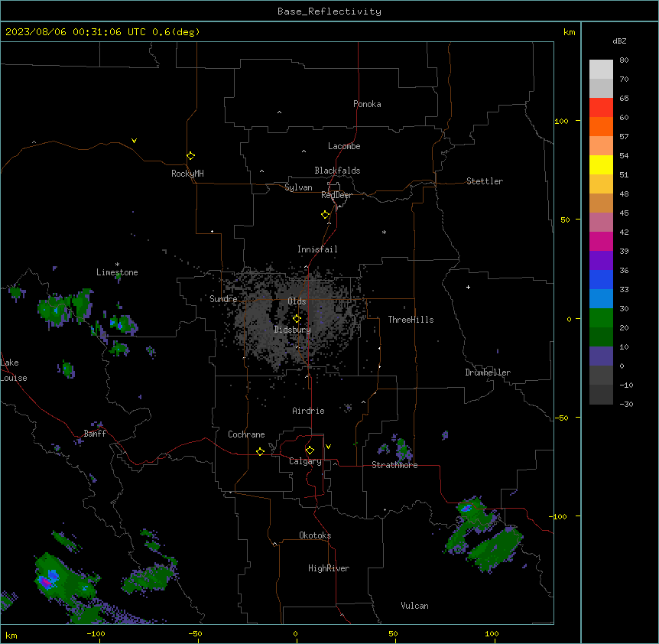Pick the bright orange 60-57 dBZ swatch

tap(601, 126)
